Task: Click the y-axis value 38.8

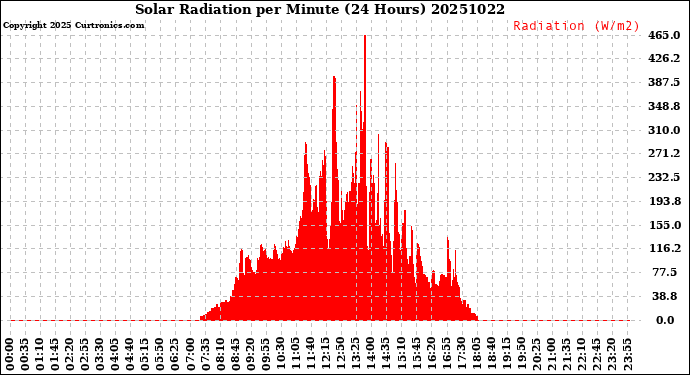Action: tap(664, 297)
